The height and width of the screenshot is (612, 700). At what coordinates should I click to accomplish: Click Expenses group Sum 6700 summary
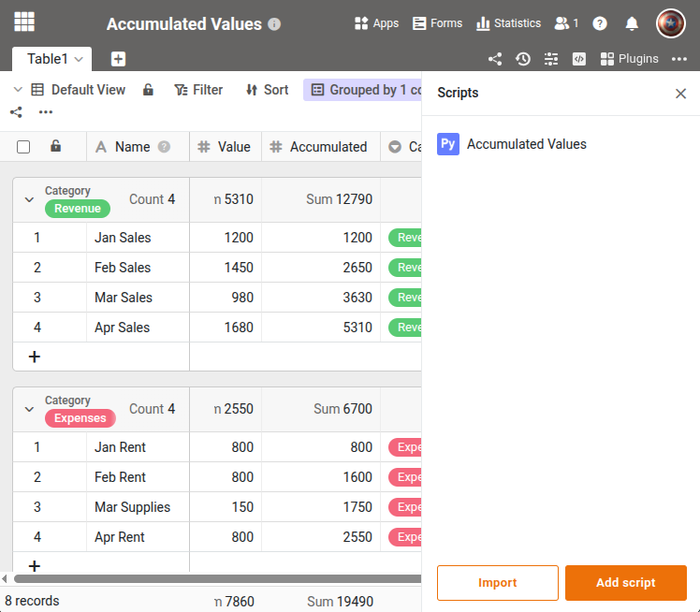[343, 408]
